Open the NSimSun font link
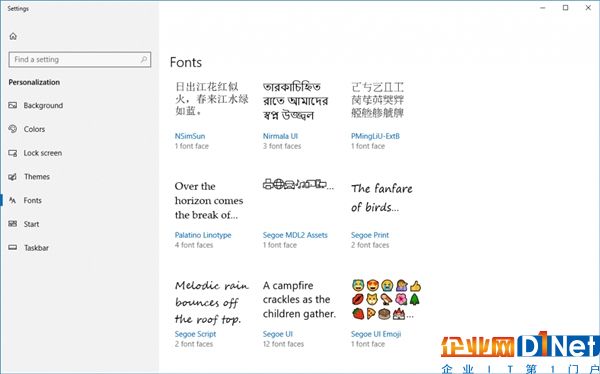The image size is (600, 374). pos(190,136)
